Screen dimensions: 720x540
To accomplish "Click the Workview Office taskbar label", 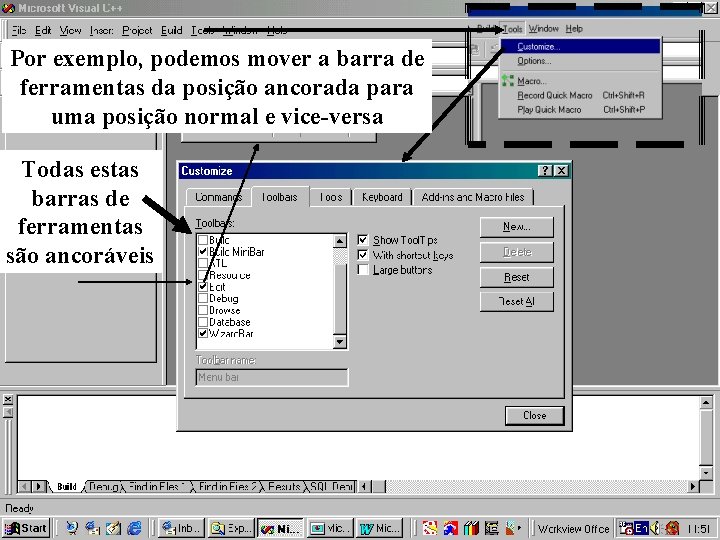I will 573,529.
